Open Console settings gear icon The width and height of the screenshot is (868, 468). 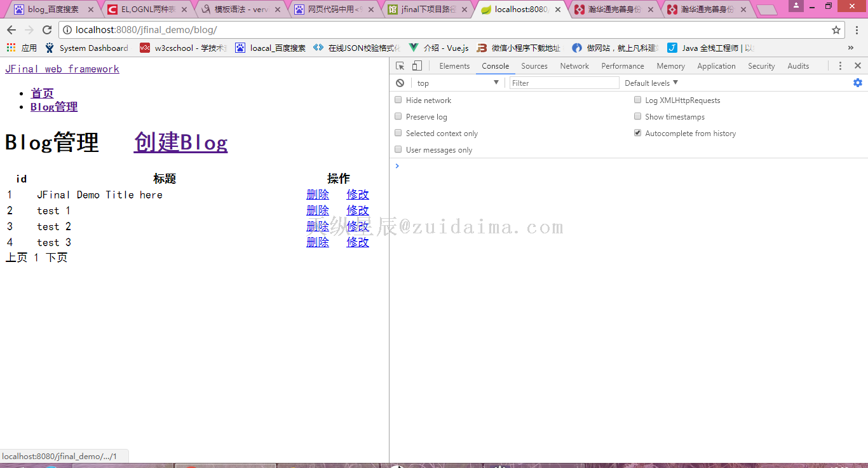pyautogui.click(x=858, y=83)
